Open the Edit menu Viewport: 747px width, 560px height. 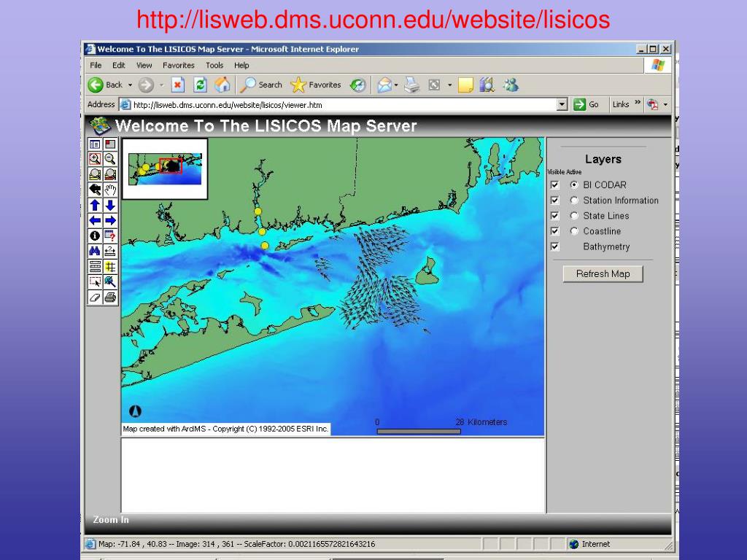(x=119, y=65)
